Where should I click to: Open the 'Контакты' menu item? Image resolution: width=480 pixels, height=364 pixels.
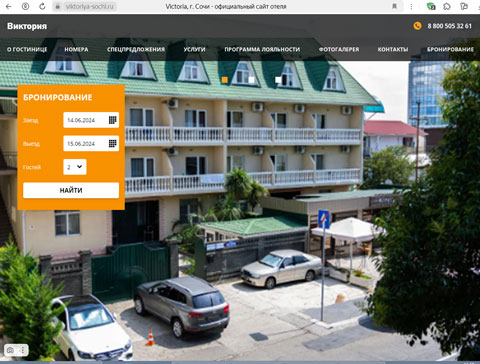[x=393, y=49]
